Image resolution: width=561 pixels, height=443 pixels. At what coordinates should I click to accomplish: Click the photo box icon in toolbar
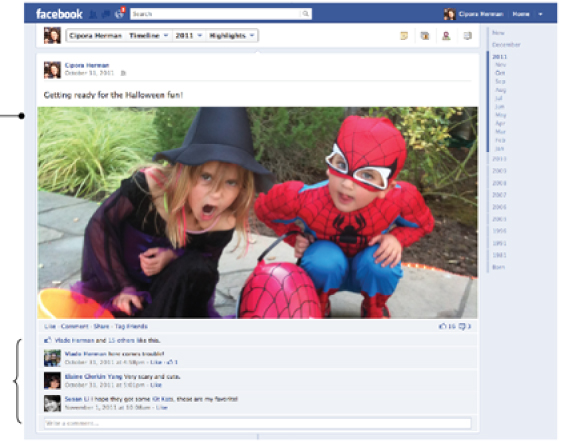click(x=425, y=36)
